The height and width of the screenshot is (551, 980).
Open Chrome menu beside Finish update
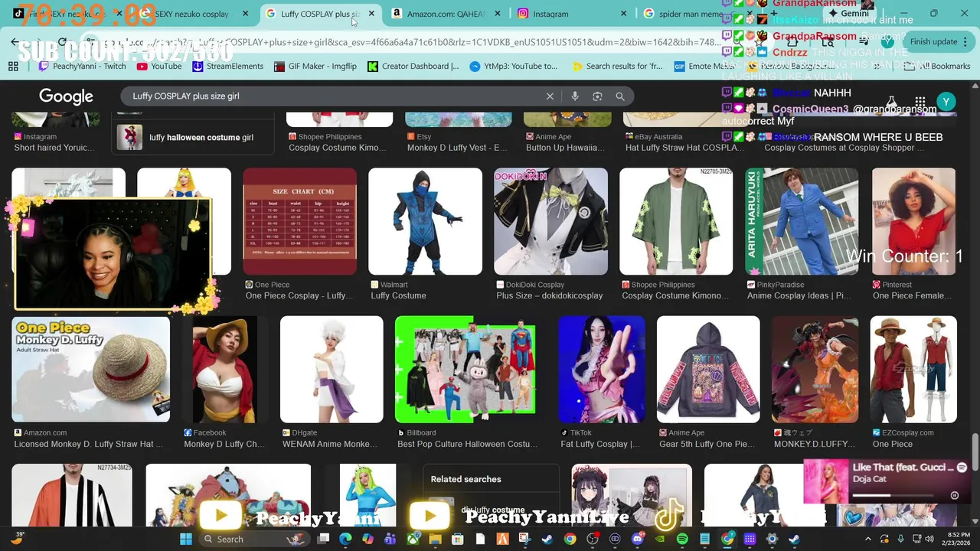click(x=965, y=42)
